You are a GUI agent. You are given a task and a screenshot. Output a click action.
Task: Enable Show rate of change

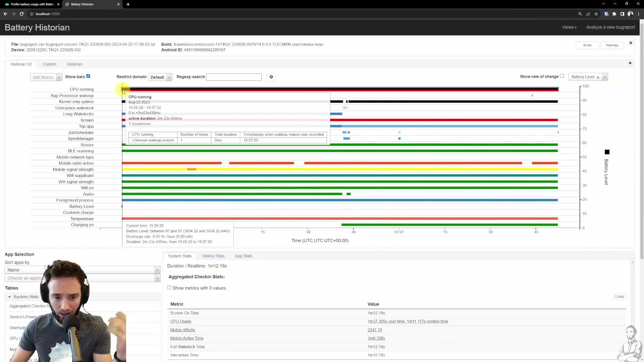562,76
